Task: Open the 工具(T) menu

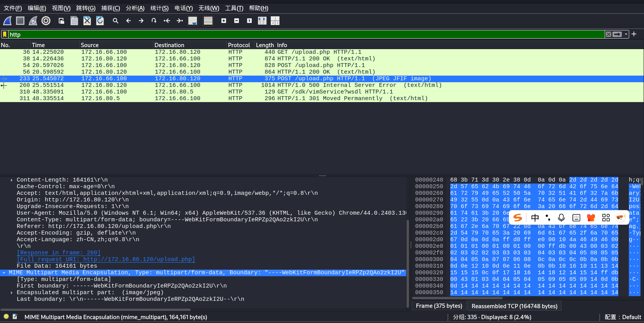Action: 234,8
